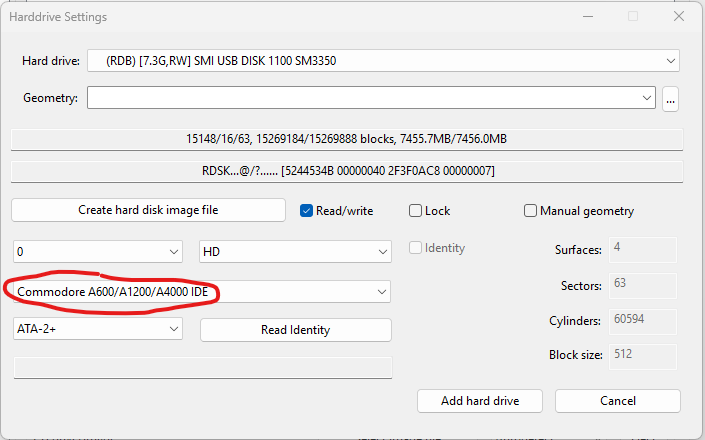The width and height of the screenshot is (705, 440).
Task: Toggle the Read/write checkbox
Action: [309, 211]
